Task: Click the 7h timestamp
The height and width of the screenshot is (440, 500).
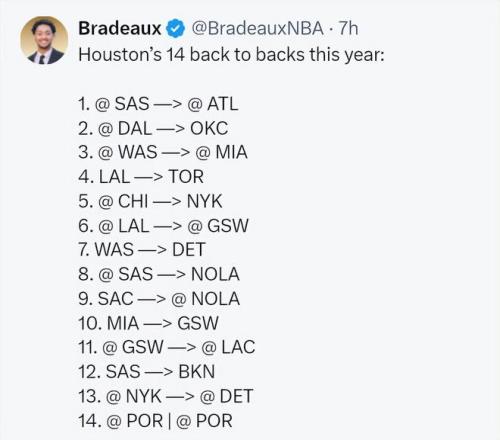Action: tap(348, 28)
